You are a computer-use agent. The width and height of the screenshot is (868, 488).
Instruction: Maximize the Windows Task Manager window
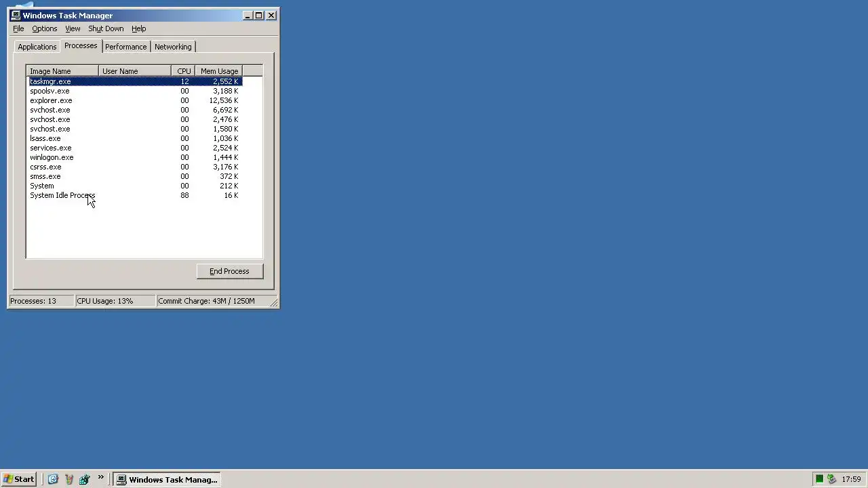[258, 15]
